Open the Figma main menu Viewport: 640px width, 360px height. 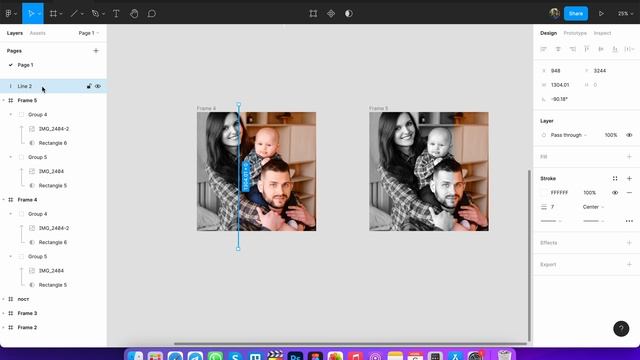[x=9, y=13]
